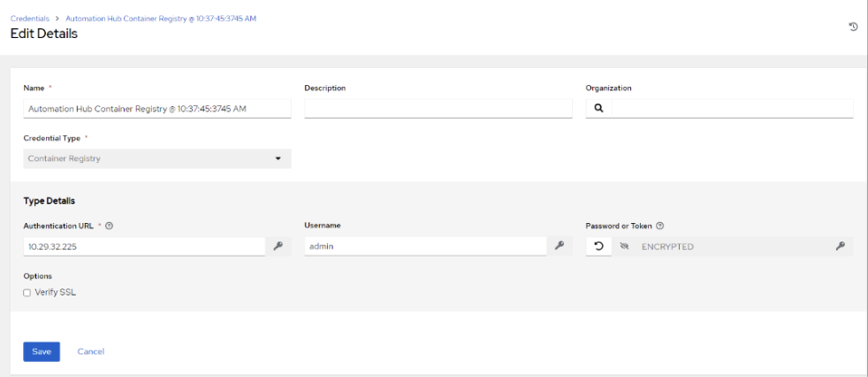Viewport: 868px width, 377px height.
Task: Click the Description input field
Action: (438, 109)
